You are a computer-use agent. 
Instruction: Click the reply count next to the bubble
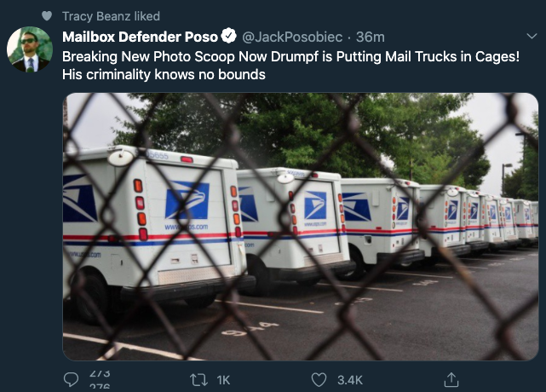(100, 379)
